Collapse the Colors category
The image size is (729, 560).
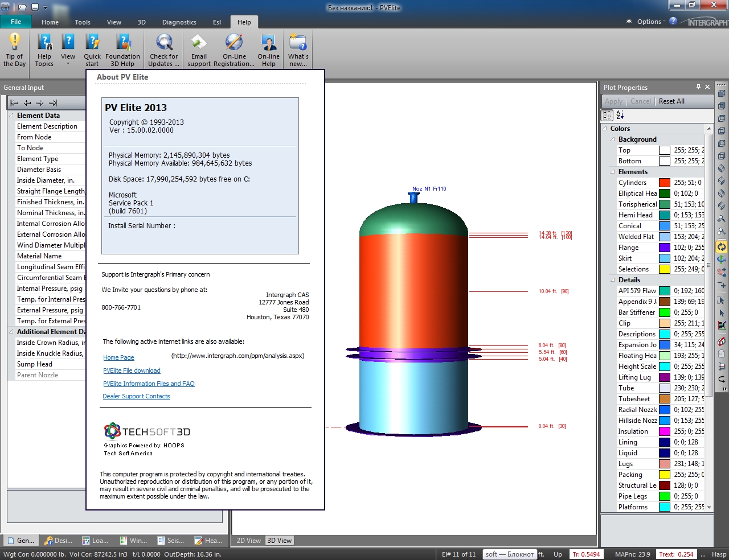coord(605,129)
